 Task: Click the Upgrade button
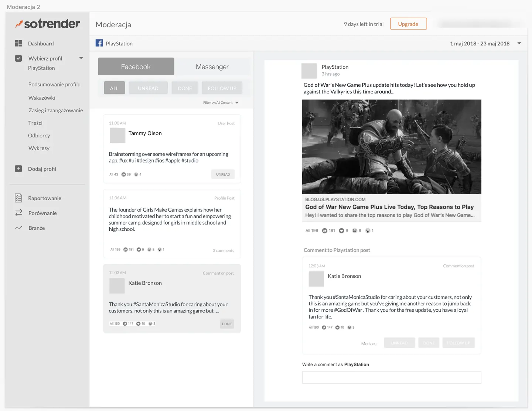[x=408, y=24]
